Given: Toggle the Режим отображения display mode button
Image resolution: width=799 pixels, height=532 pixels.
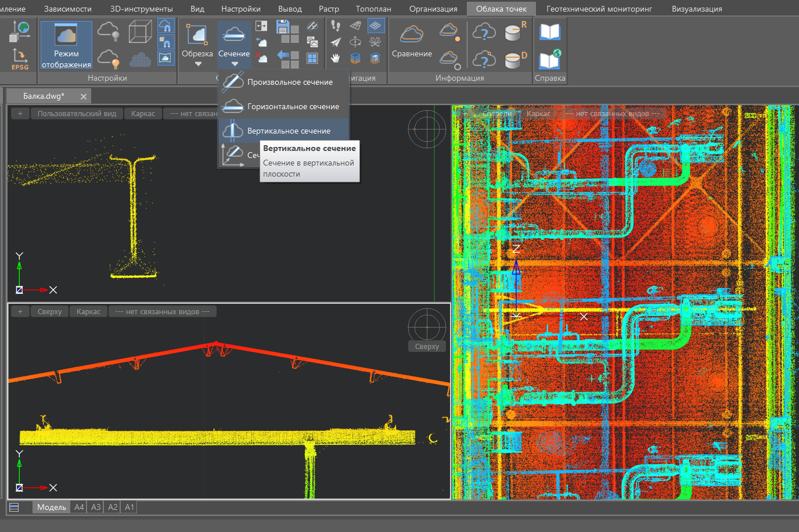Looking at the screenshot, I should (x=66, y=45).
